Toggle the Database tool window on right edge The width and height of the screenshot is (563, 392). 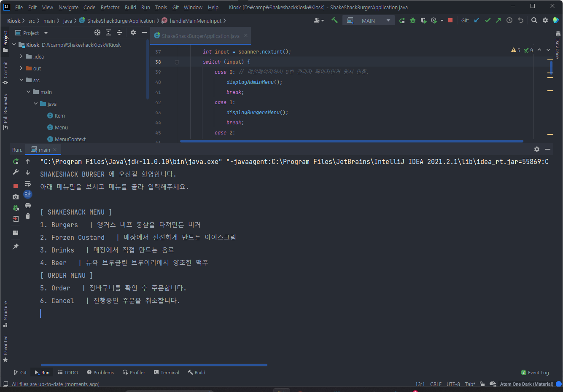[558, 45]
